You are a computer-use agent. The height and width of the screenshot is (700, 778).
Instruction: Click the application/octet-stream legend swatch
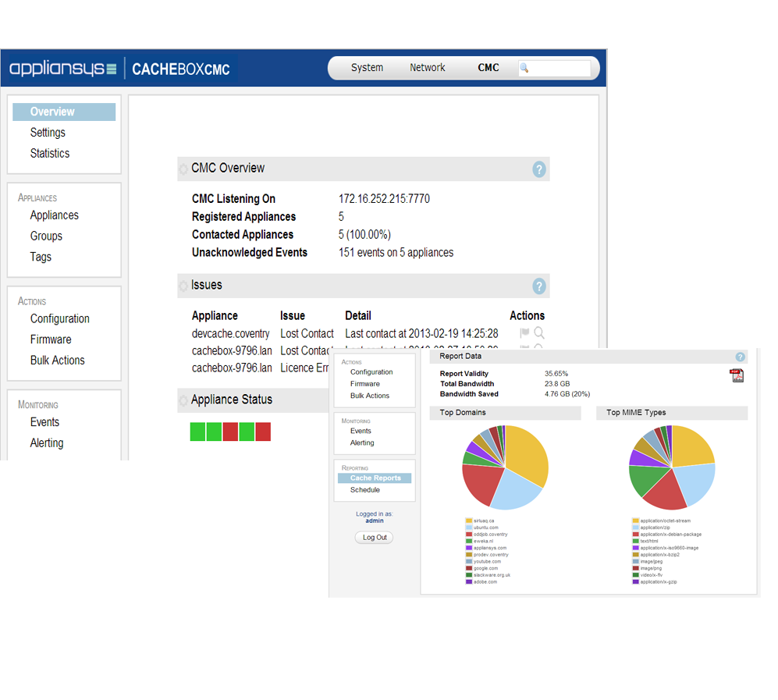click(635, 521)
